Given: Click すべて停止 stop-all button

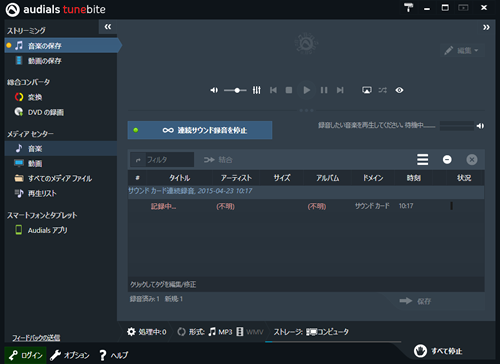Looking at the screenshot, I should click(x=438, y=351).
